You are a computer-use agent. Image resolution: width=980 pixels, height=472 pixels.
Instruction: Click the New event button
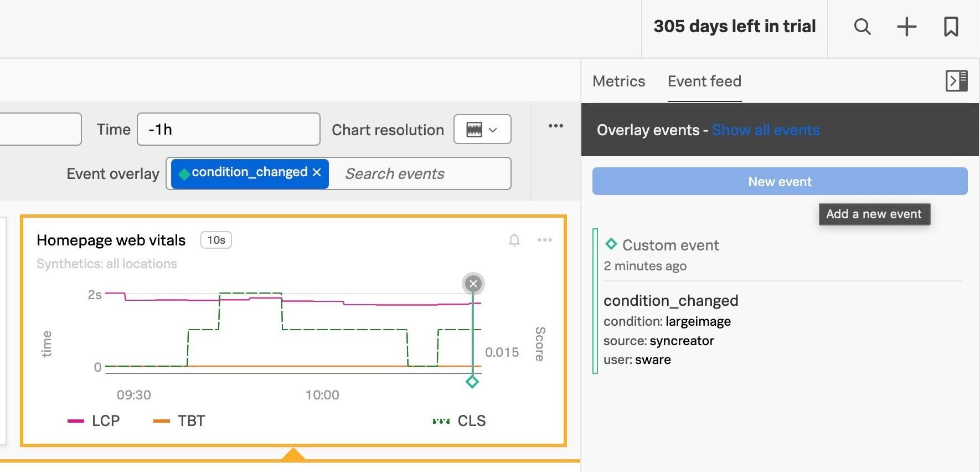click(x=780, y=182)
